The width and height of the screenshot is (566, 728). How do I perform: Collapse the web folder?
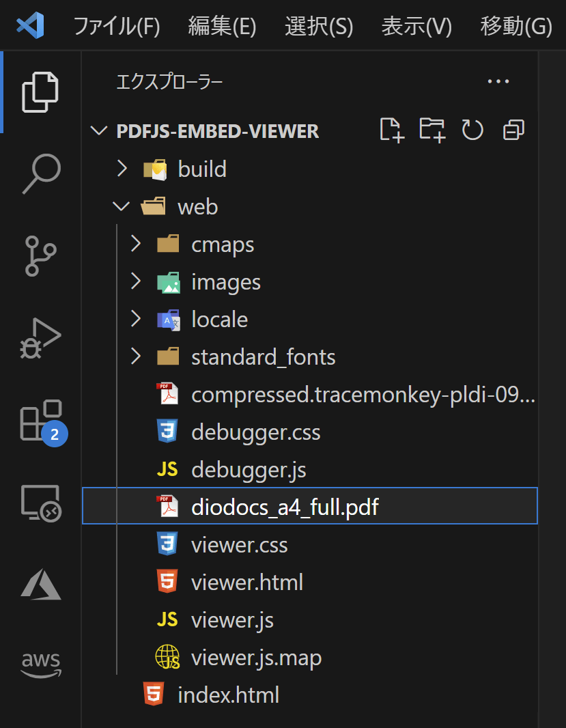[x=121, y=206]
